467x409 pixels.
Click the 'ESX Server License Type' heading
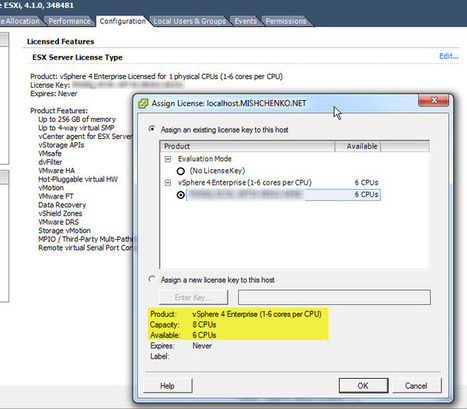click(x=77, y=57)
